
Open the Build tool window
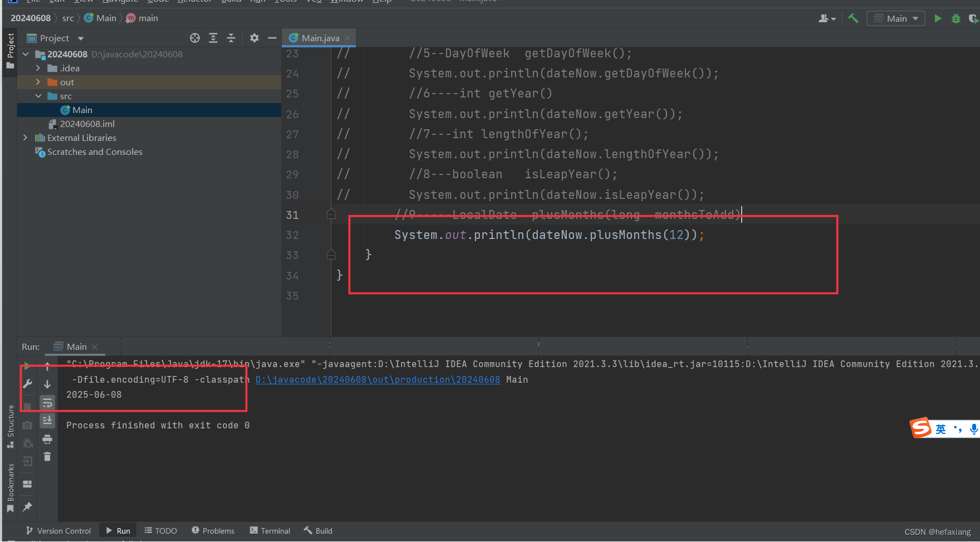[318, 531]
